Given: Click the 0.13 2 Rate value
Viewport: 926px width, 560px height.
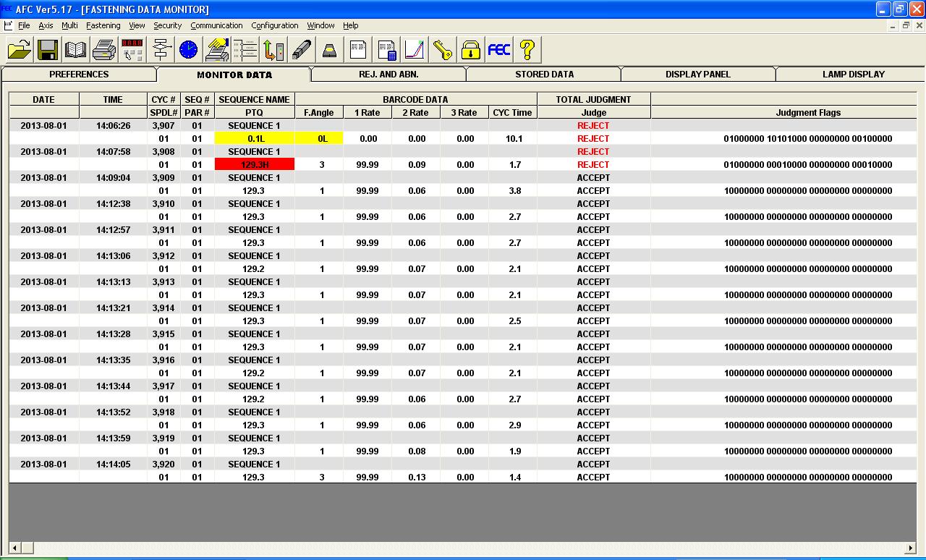Looking at the screenshot, I should [x=417, y=477].
